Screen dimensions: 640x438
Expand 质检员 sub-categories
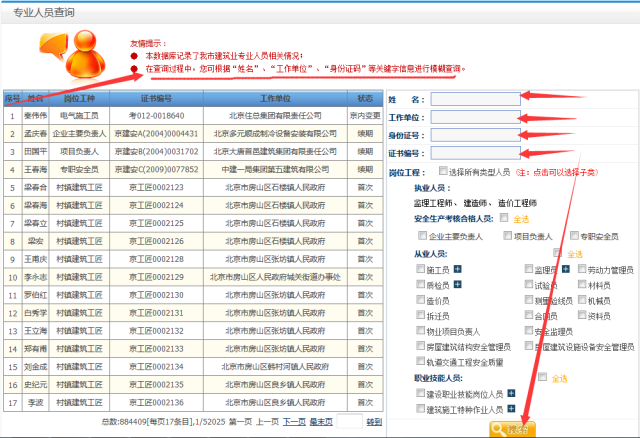[x=458, y=285]
